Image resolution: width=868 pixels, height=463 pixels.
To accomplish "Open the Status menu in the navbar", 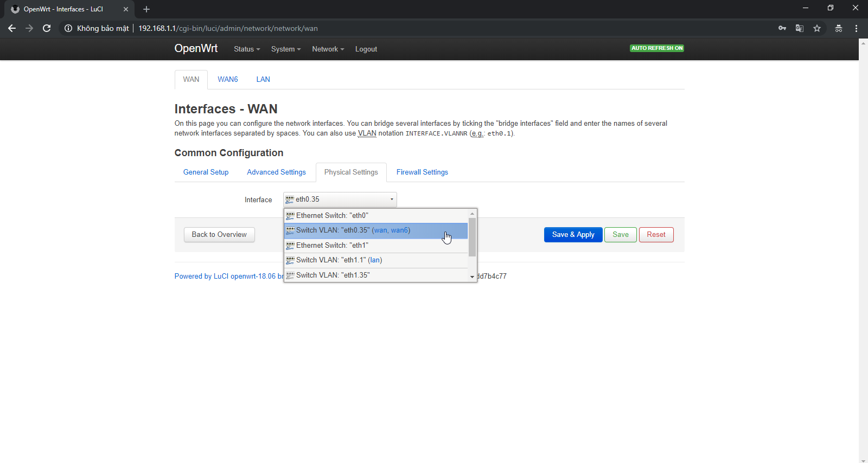I will [247, 49].
